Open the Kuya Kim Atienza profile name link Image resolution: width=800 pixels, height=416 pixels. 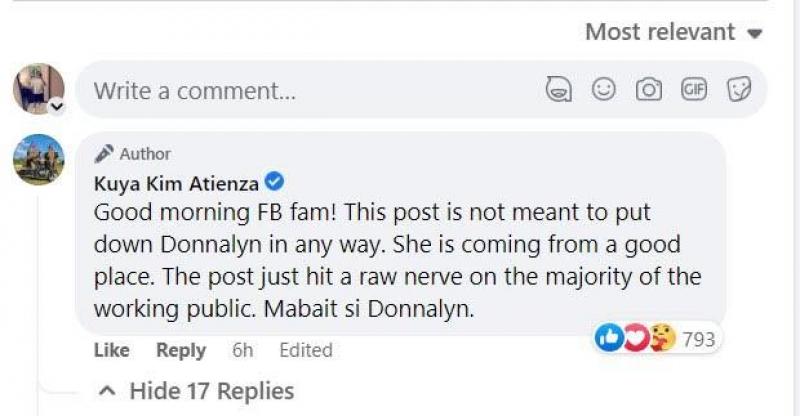coord(175,182)
